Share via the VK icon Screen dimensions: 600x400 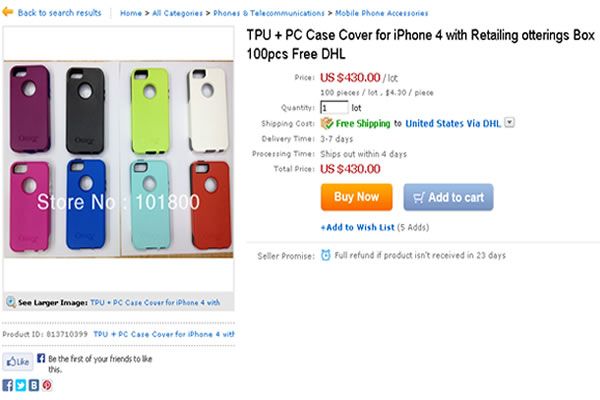point(33,385)
